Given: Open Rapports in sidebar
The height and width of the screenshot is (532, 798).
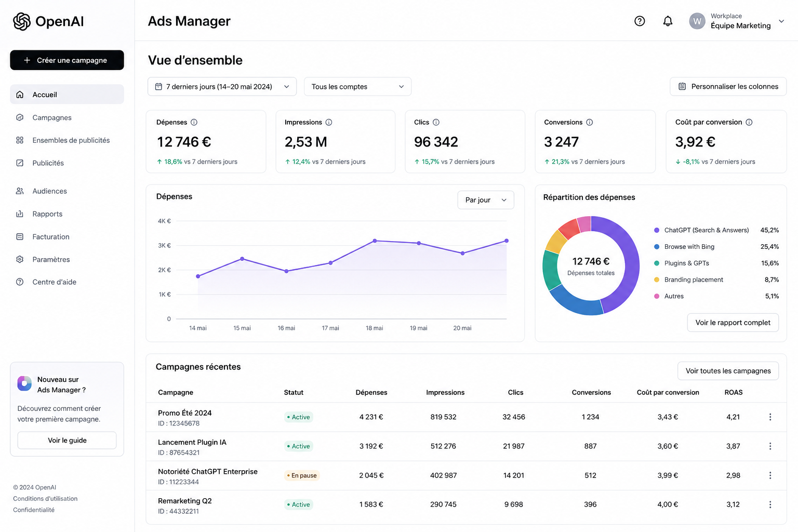Looking at the screenshot, I should click(67, 214).
